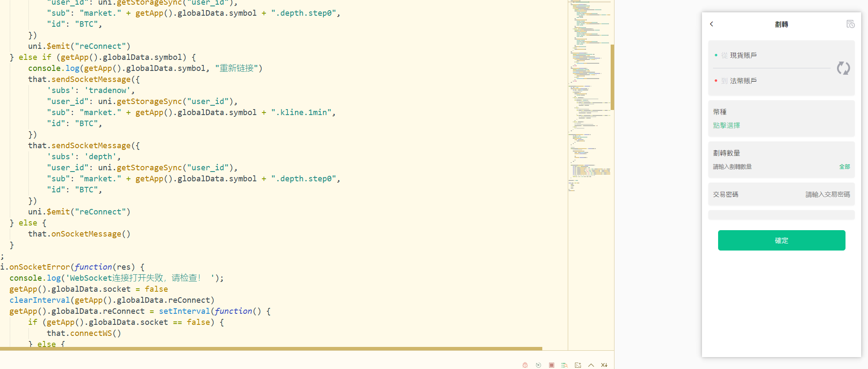Go back using the left arrow
Screen dimensions: 868x369
click(x=712, y=24)
